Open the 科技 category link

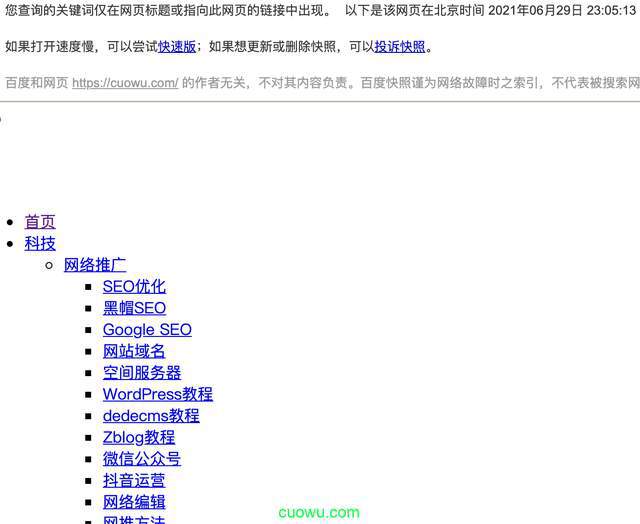[40, 244]
